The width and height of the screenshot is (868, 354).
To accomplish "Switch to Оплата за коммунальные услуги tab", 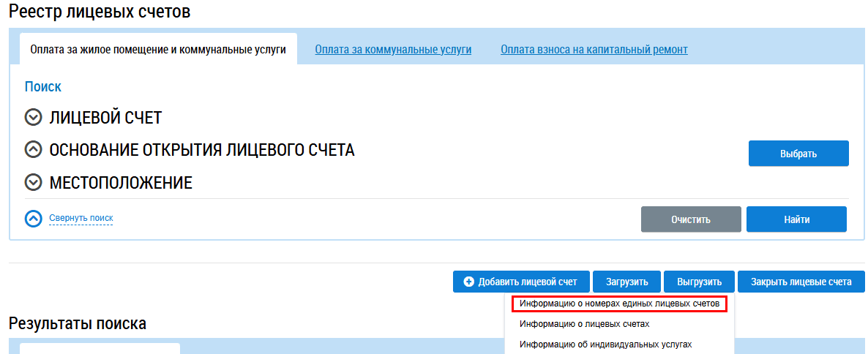I will [393, 50].
